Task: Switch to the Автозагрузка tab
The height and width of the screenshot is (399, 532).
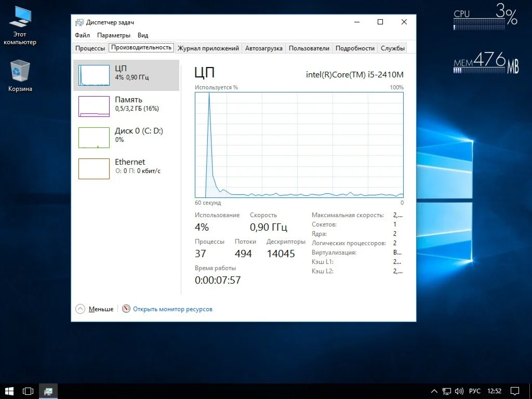Action: coord(264,48)
